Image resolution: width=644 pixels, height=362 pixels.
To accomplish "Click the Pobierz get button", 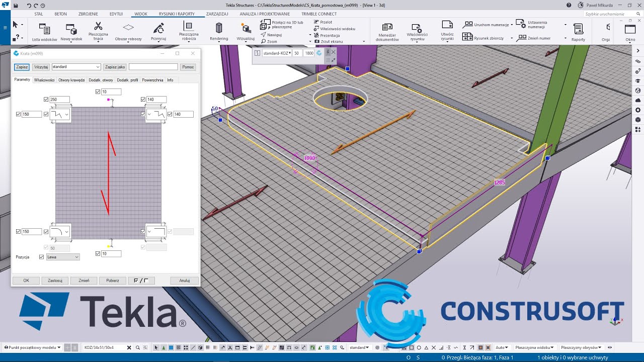I will point(112,281).
